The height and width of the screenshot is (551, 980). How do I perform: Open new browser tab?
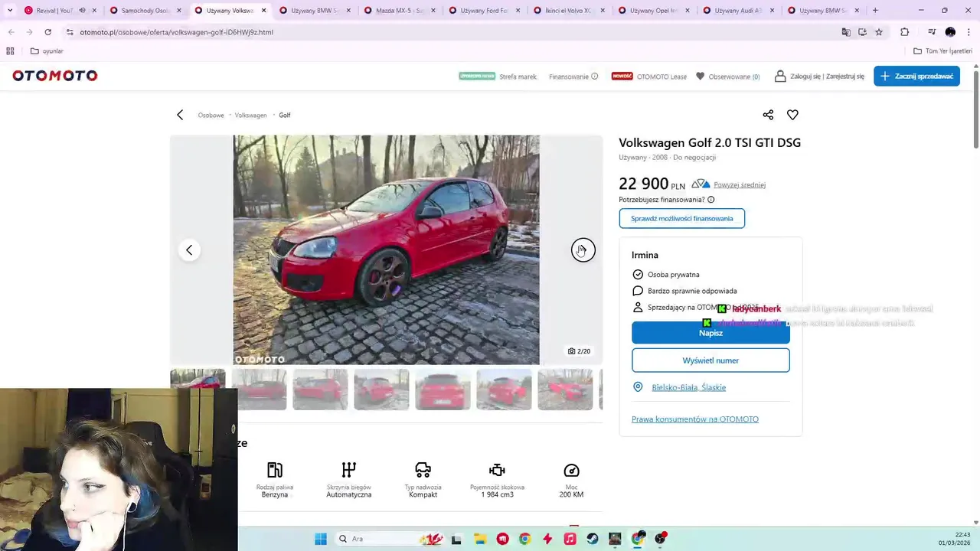click(875, 11)
